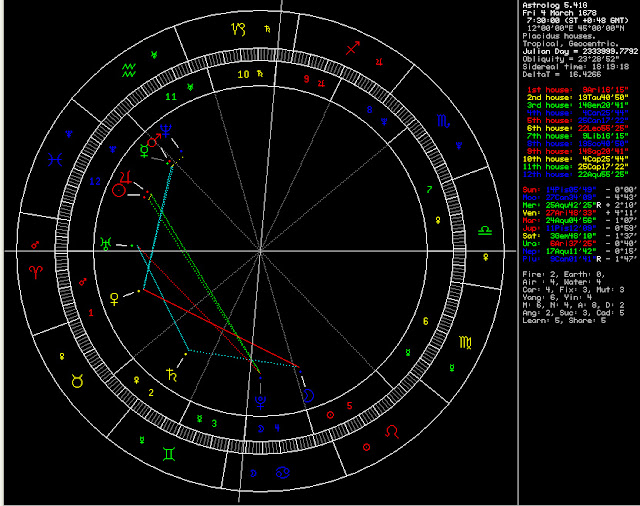Click the red Leo sign glyph
This screenshot has width=640, height=506.
392,431
